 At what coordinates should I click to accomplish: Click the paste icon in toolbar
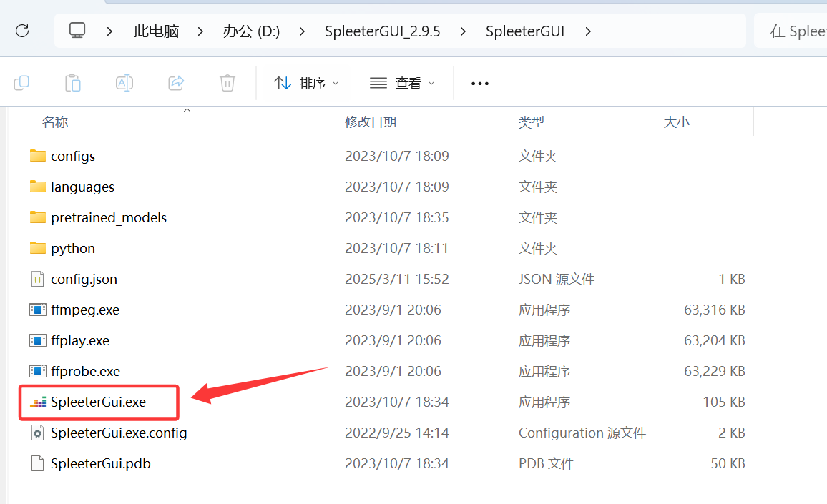(x=73, y=84)
